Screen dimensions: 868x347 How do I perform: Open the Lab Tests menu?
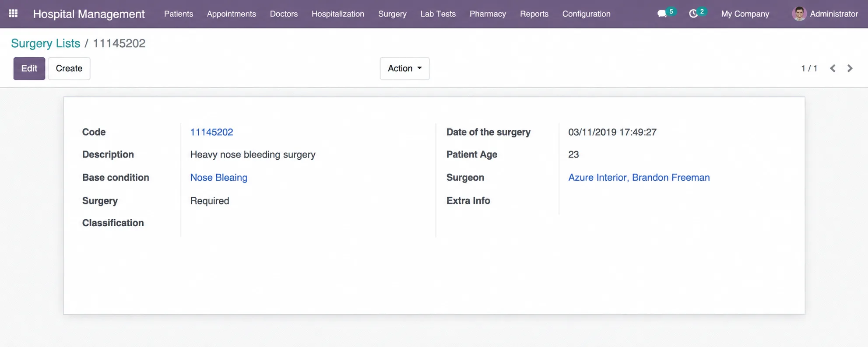[x=438, y=14]
